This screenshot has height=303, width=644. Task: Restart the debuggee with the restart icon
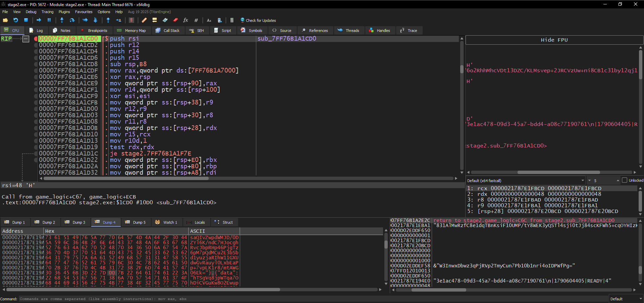coord(15,20)
